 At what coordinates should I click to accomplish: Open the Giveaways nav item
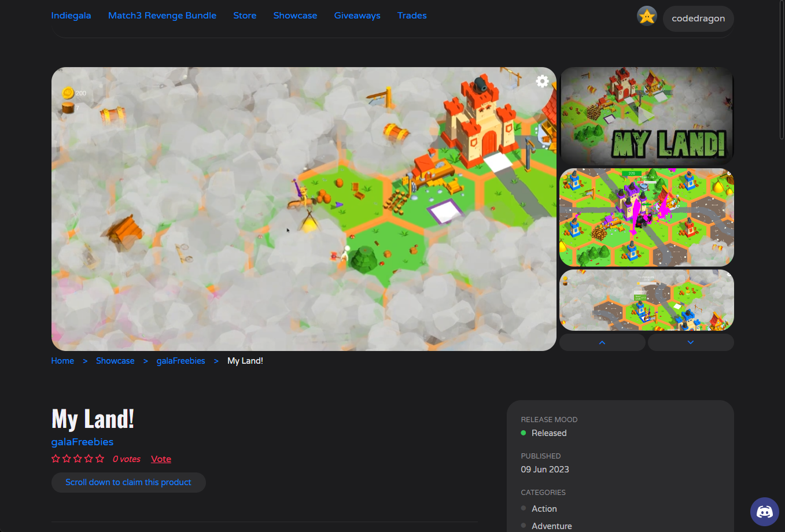coord(357,16)
